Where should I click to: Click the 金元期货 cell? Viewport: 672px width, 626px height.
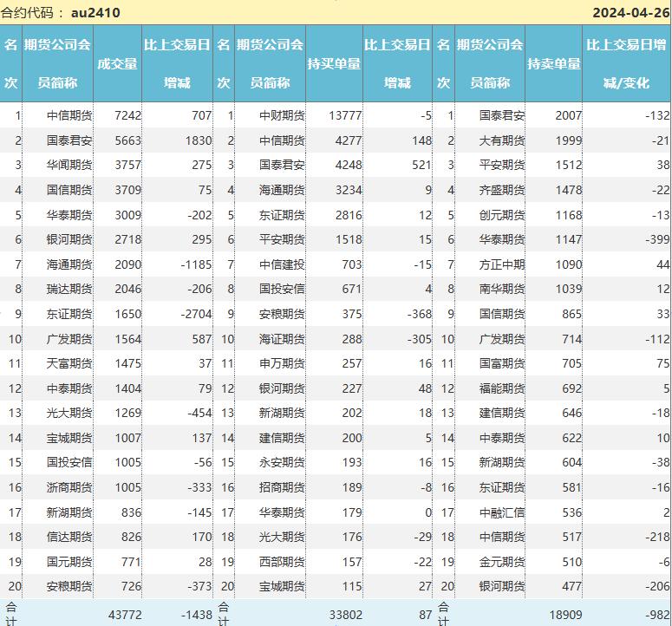tap(502, 562)
